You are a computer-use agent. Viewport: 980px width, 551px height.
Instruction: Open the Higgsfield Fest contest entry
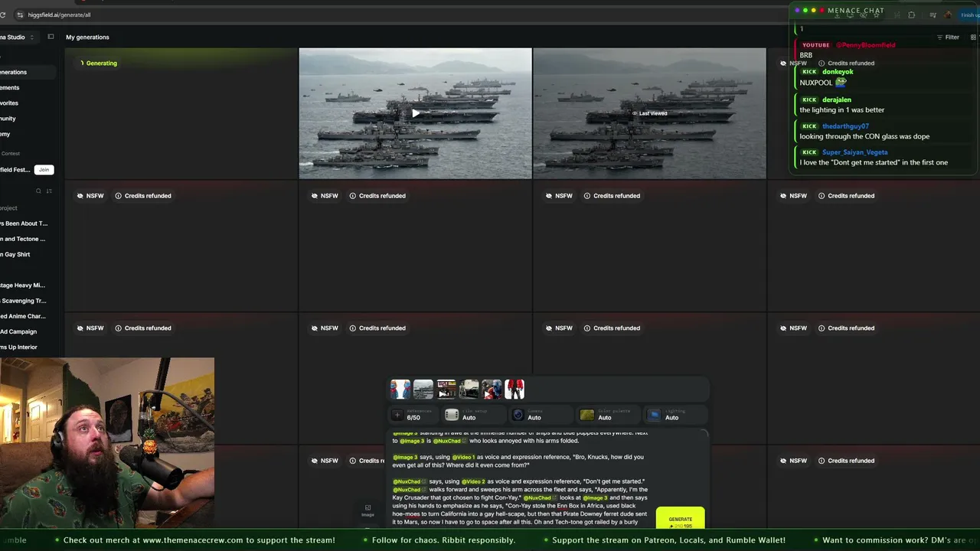pyautogui.click(x=15, y=170)
